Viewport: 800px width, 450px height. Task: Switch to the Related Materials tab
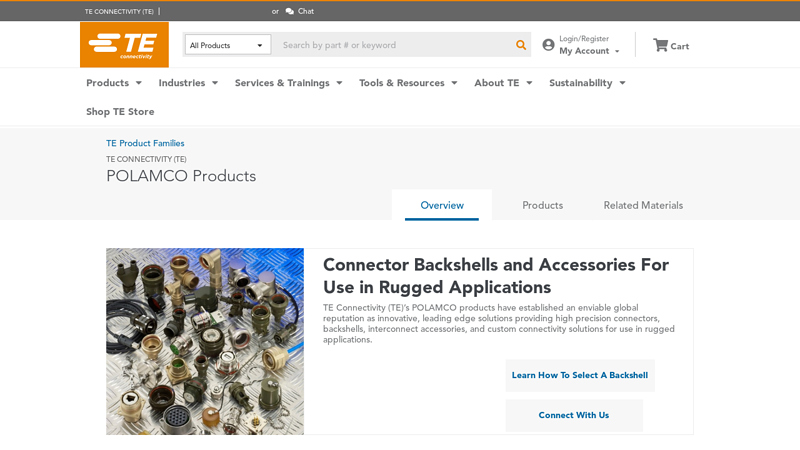click(x=643, y=205)
